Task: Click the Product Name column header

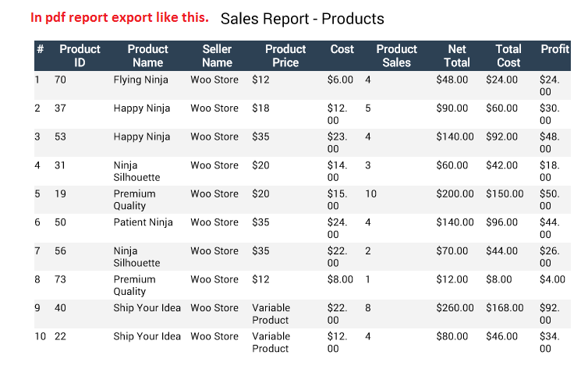Action: (147, 55)
